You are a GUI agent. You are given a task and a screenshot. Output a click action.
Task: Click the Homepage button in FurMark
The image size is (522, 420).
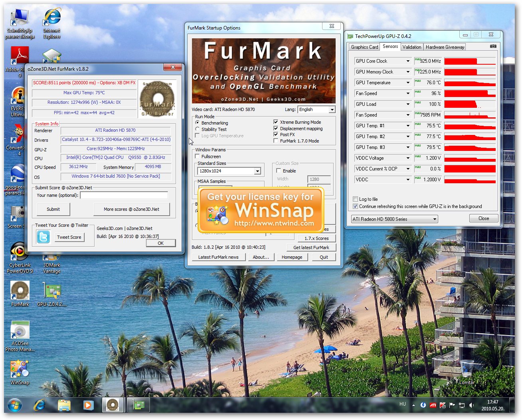pos(292,257)
